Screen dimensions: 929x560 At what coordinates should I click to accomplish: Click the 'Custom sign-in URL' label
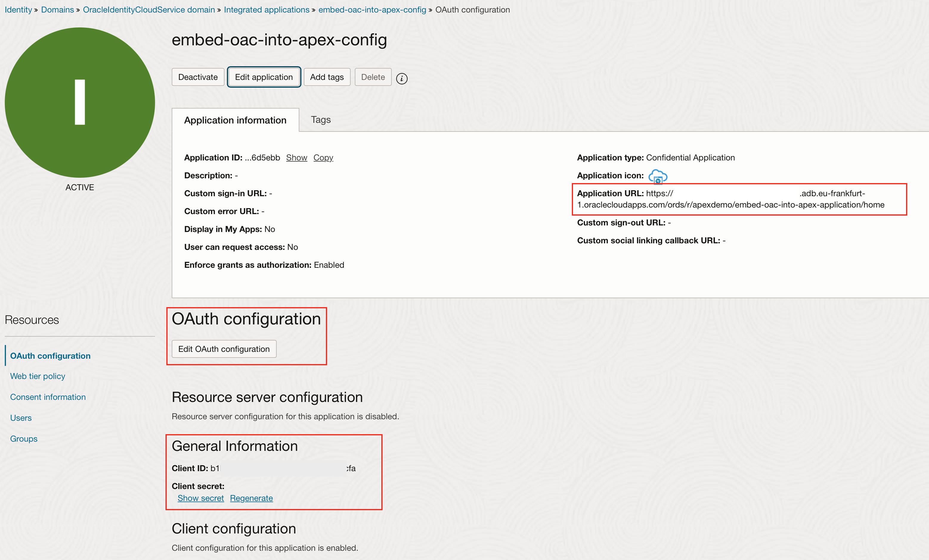(225, 194)
